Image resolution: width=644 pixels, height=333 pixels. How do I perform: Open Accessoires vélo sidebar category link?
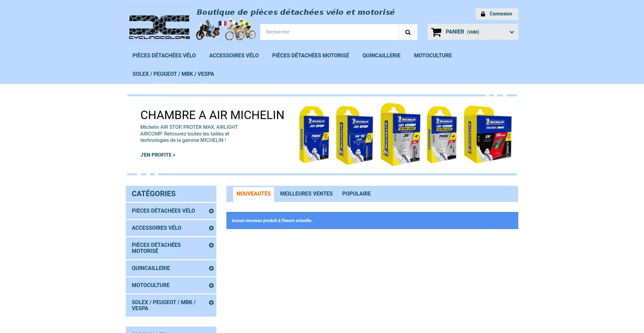(156, 228)
